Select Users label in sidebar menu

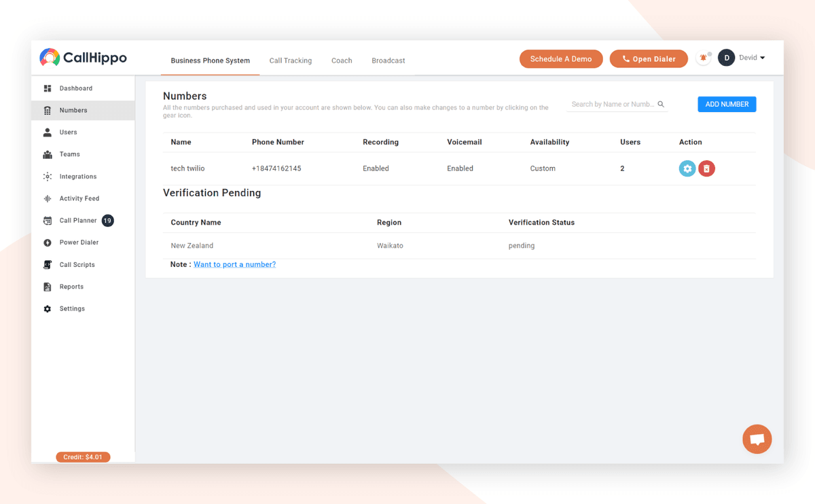[69, 132]
